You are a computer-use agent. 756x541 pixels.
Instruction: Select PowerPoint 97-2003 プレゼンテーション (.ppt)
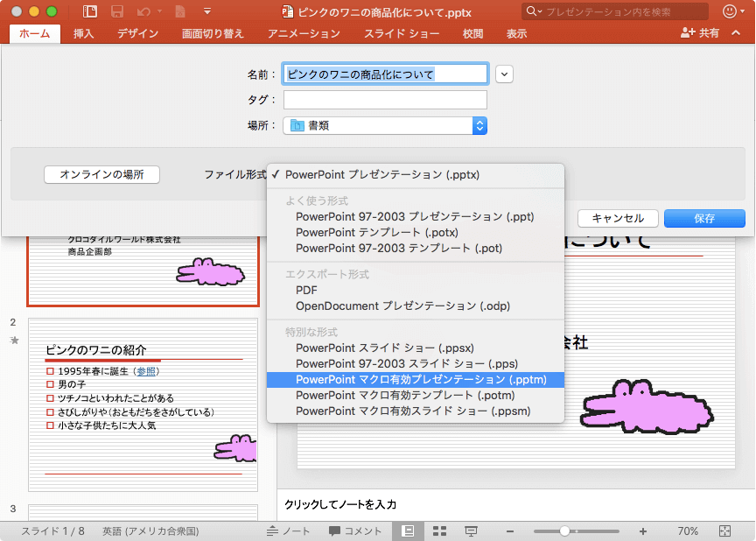pyautogui.click(x=415, y=216)
